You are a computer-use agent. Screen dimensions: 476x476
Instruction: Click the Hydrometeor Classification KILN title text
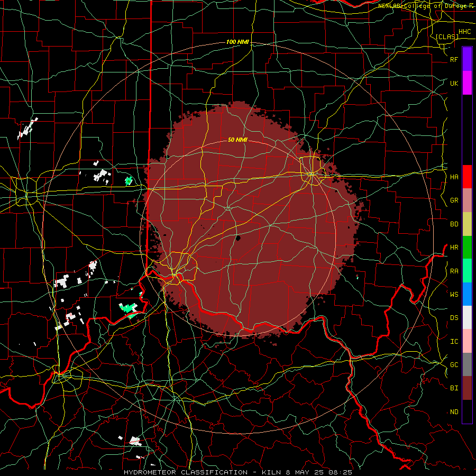tap(238, 472)
